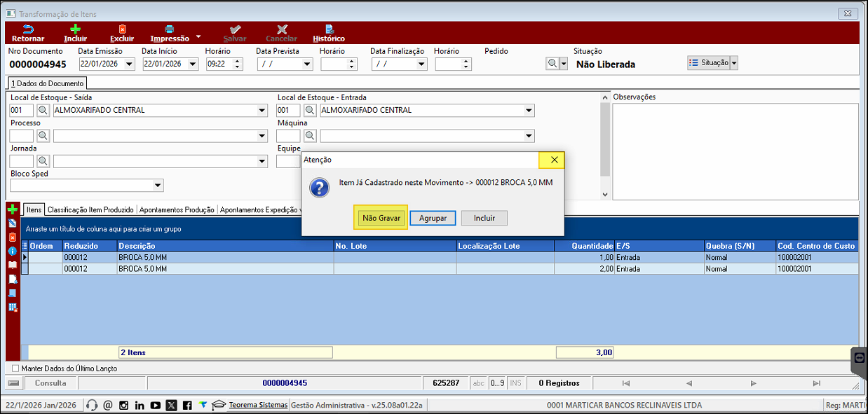Image resolution: width=868 pixels, height=414 pixels.
Task: Click the Agrupar button in dialog
Action: pos(433,219)
